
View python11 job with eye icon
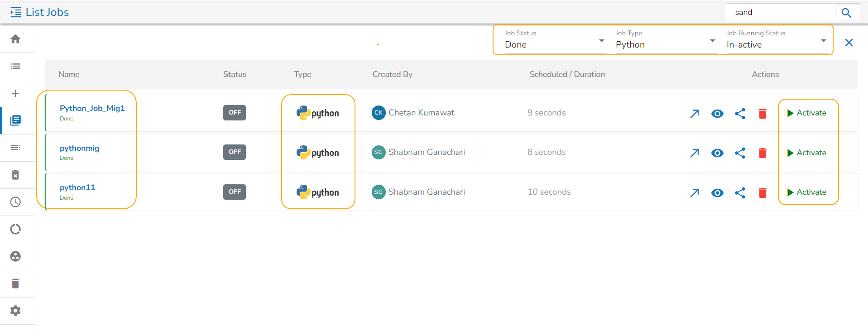pyautogui.click(x=717, y=193)
